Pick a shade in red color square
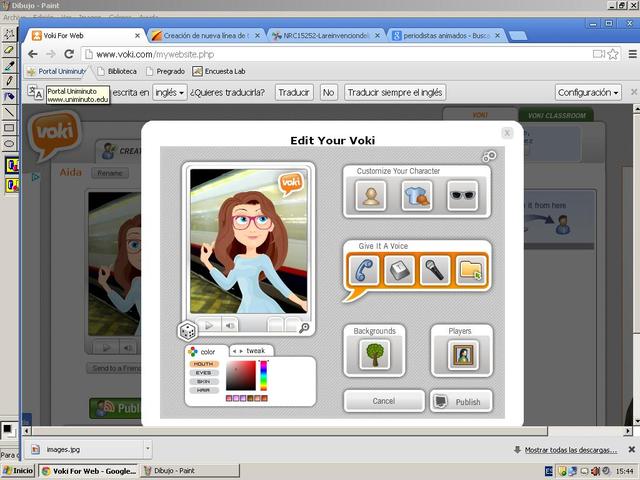This screenshot has height=480, width=640. click(241, 376)
